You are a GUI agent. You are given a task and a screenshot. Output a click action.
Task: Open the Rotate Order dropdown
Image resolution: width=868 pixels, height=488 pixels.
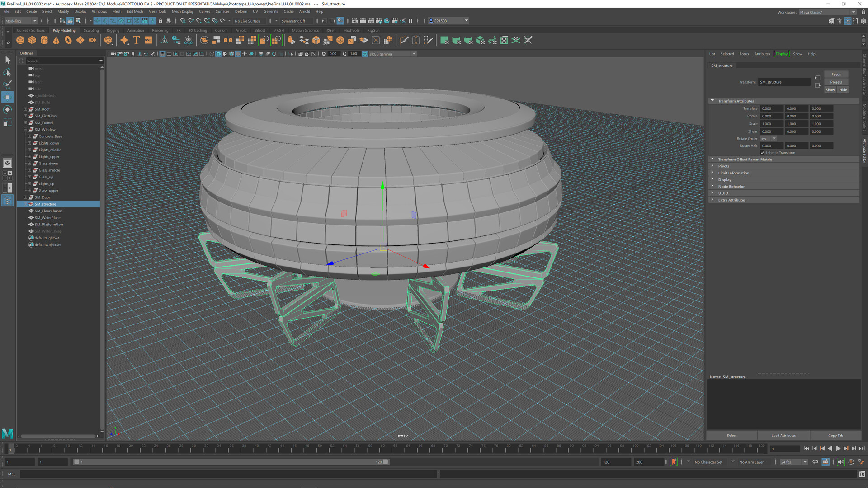point(768,139)
